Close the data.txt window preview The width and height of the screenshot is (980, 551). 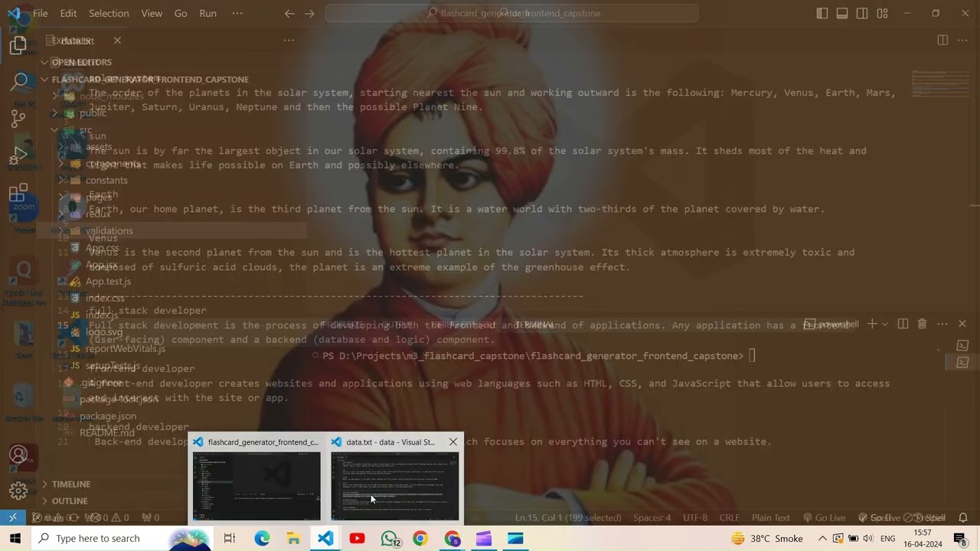(x=453, y=442)
